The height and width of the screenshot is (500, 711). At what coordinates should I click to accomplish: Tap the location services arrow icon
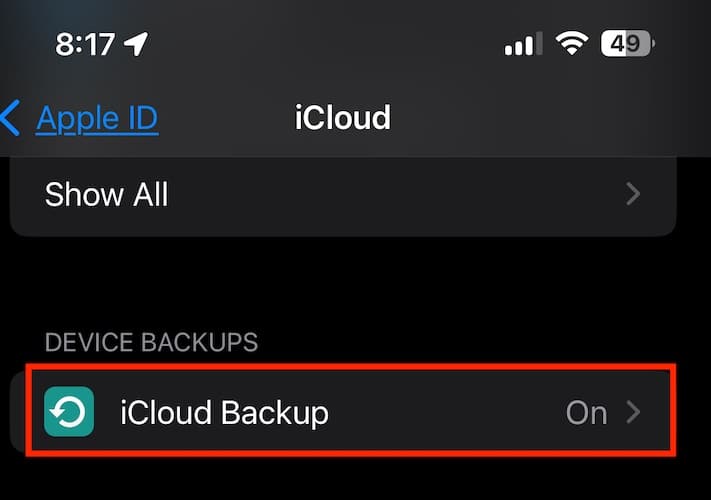click(135, 44)
